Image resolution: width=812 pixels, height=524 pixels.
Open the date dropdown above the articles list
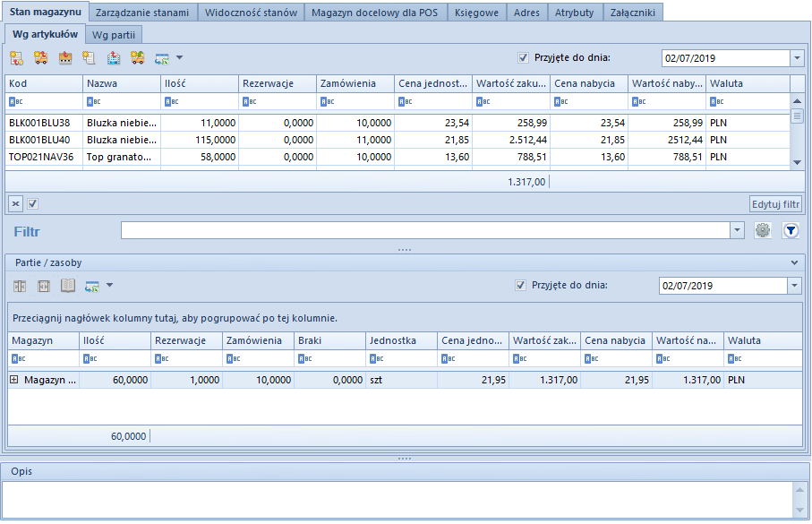(797, 58)
